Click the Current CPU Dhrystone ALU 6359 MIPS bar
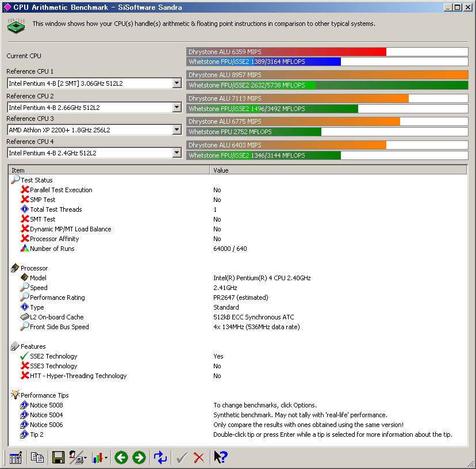The height and width of the screenshot is (469, 476). (x=327, y=52)
